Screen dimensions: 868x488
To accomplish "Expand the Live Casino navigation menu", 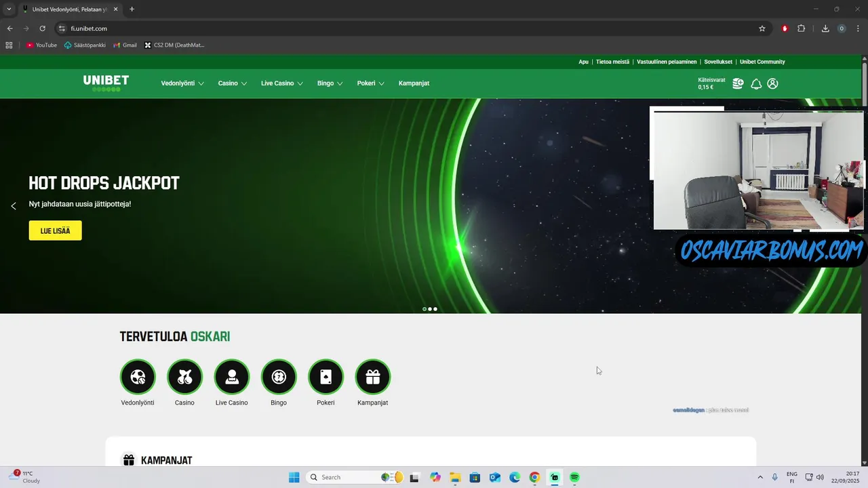I will point(282,83).
